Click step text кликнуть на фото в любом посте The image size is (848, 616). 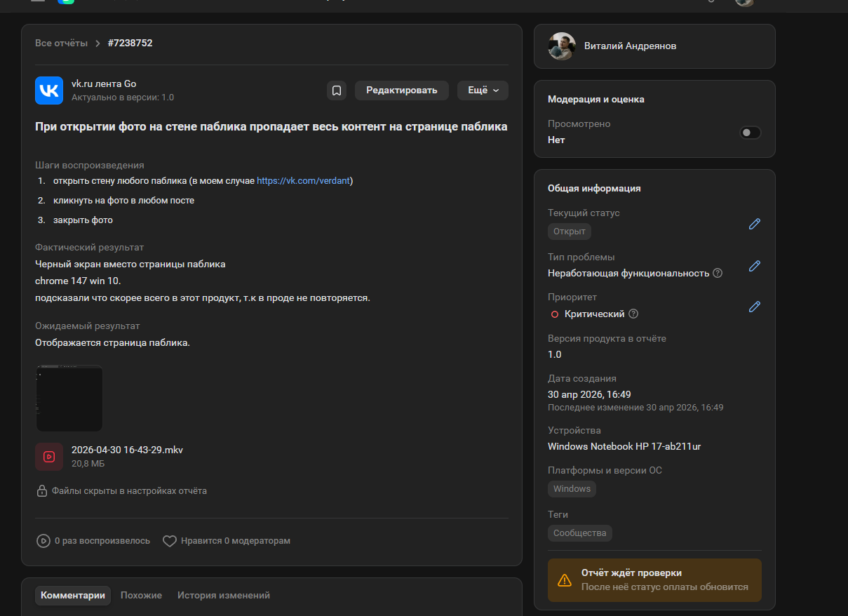click(x=123, y=200)
